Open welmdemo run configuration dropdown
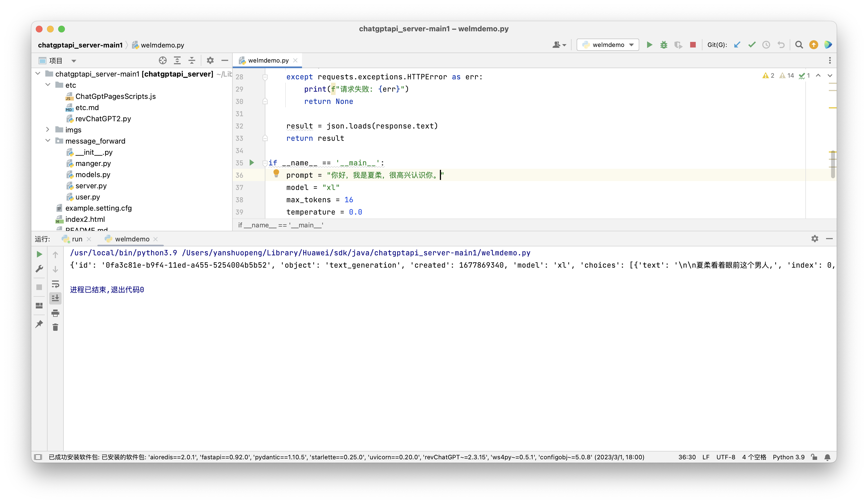 608,45
